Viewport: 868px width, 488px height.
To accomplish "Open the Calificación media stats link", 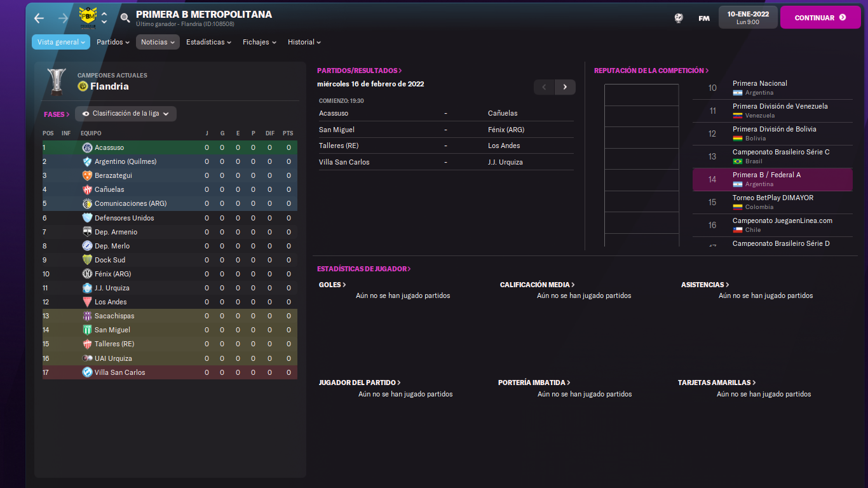I will tap(537, 285).
